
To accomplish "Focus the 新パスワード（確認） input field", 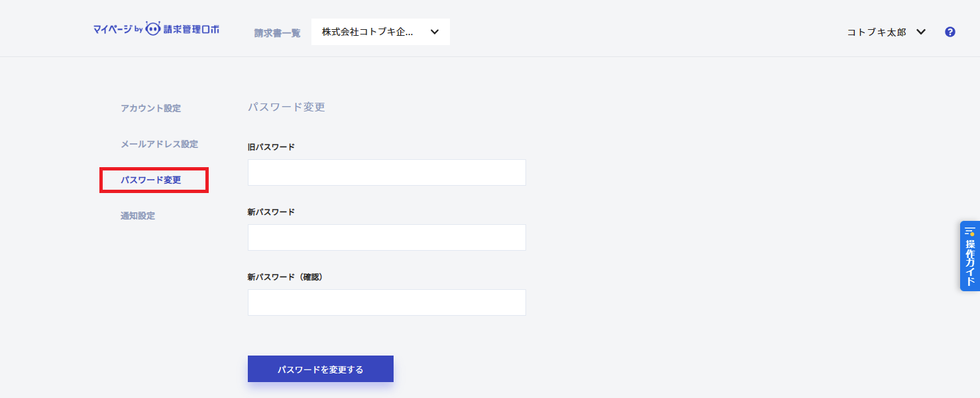I will point(386,302).
